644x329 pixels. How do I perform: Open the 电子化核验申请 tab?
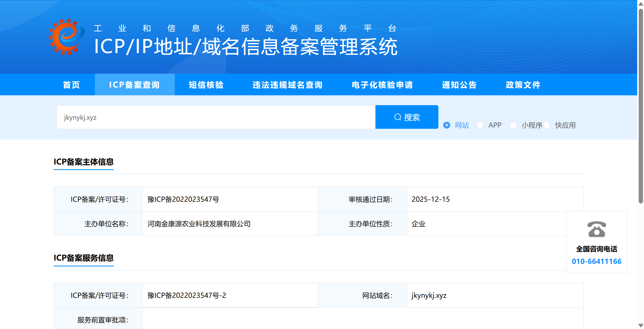pyautogui.click(x=382, y=85)
